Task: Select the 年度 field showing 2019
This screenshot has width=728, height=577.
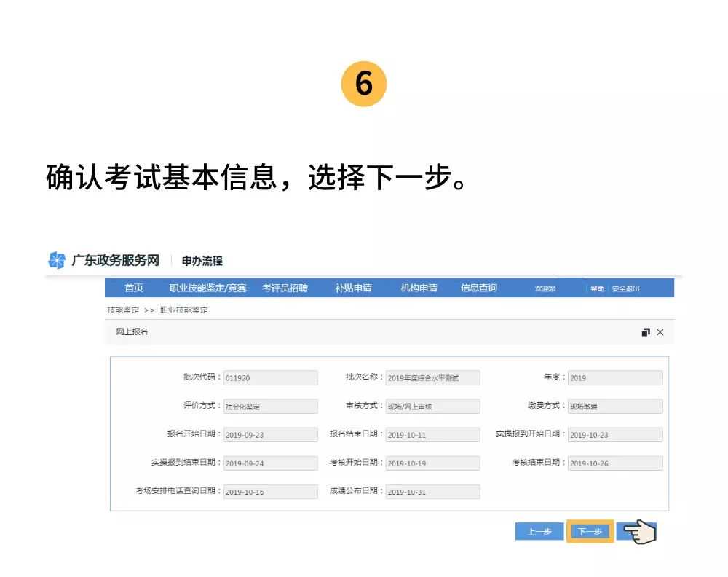Action: point(615,378)
